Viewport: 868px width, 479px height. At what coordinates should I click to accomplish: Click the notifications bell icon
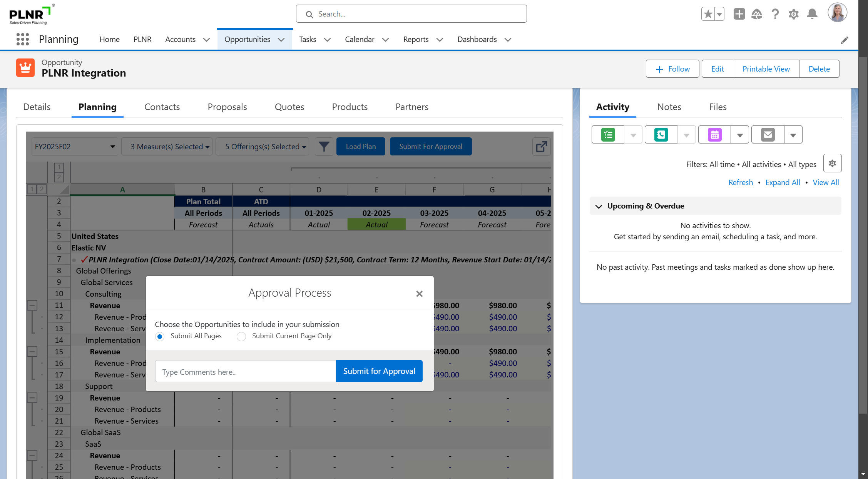coord(812,14)
